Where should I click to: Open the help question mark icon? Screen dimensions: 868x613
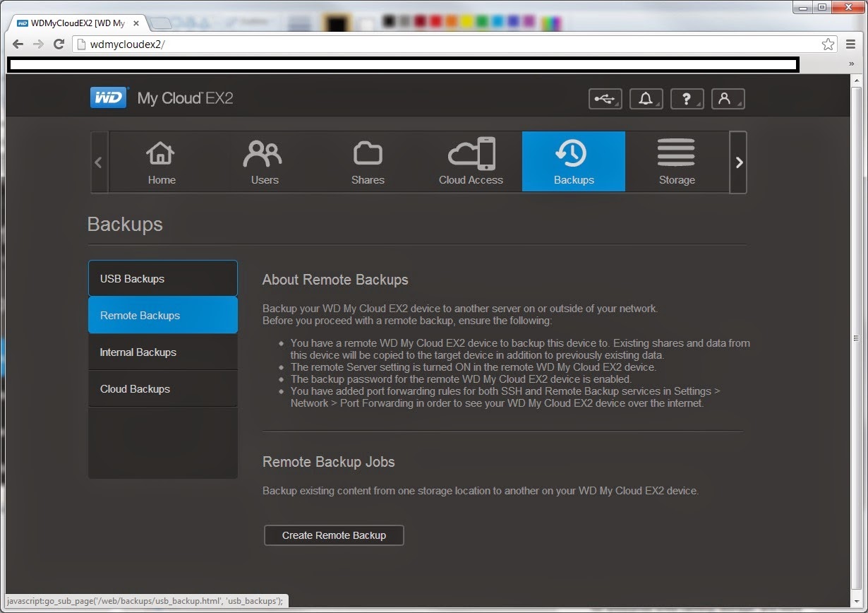point(687,99)
